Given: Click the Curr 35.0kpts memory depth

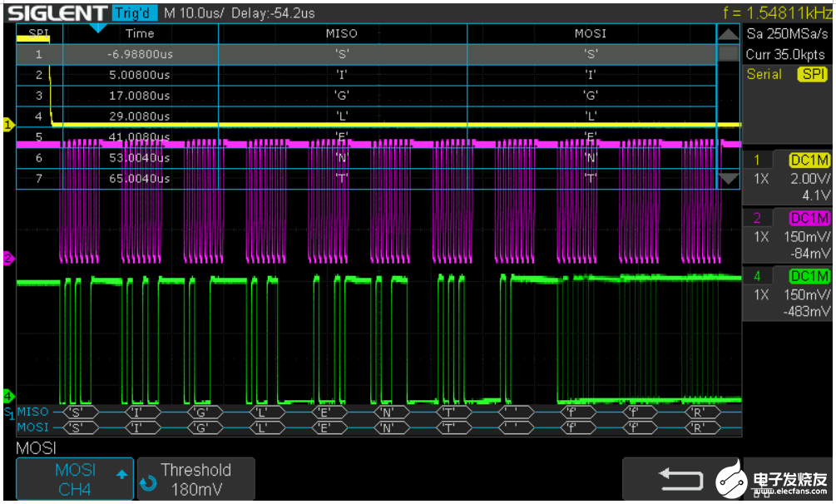Looking at the screenshot, I should click(x=784, y=54).
